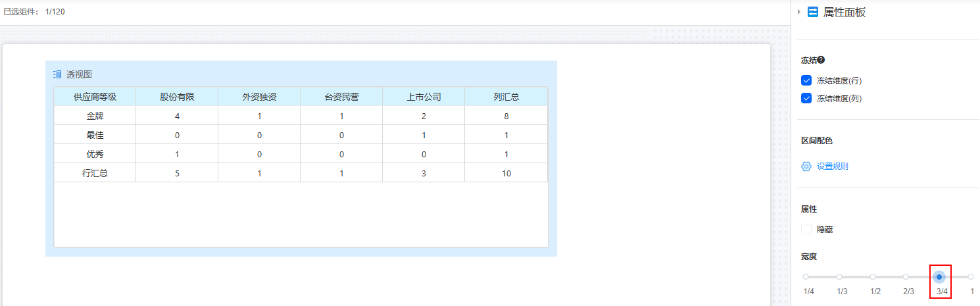Collapse the 属性面板 with the triangle arrow

[799, 12]
